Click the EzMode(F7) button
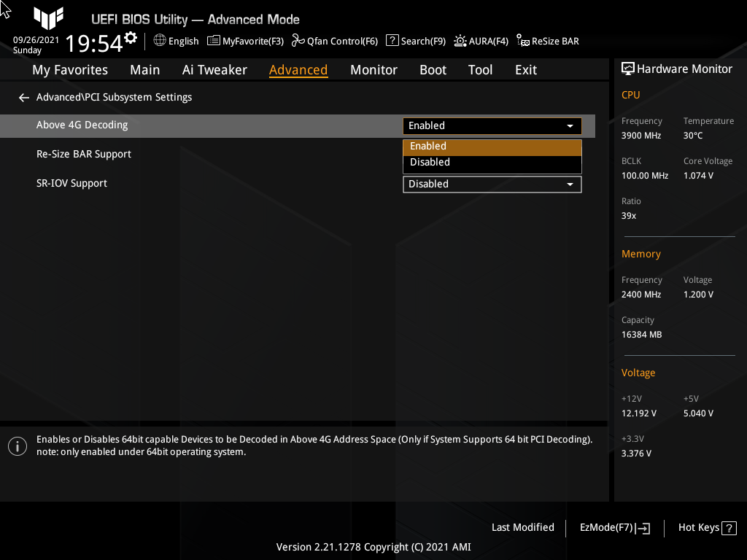747x560 pixels. coord(614,527)
